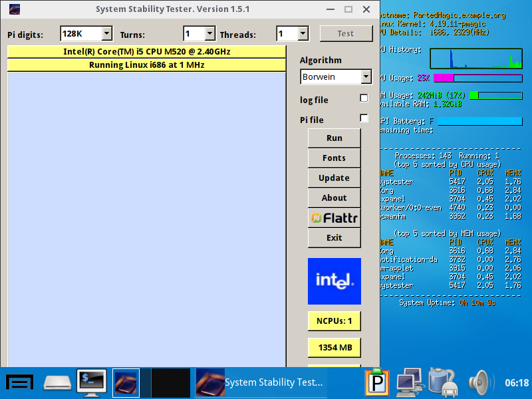
Task: Click the Fonts button
Action: 334,158
